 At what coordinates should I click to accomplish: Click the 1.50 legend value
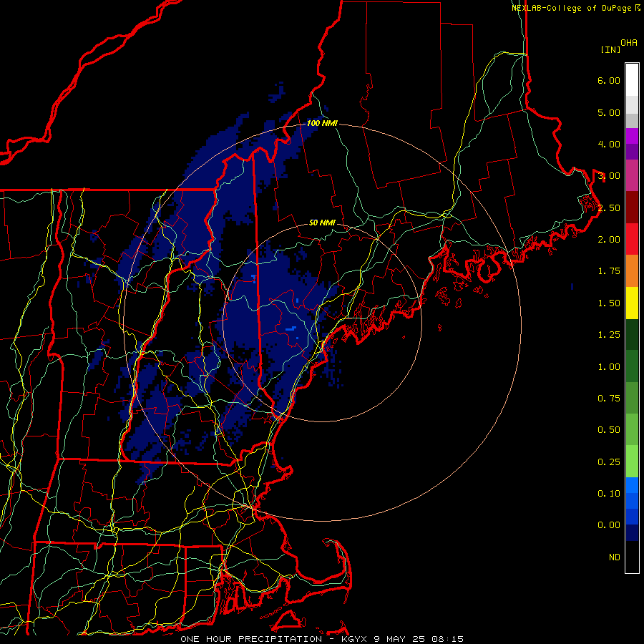pos(609,303)
